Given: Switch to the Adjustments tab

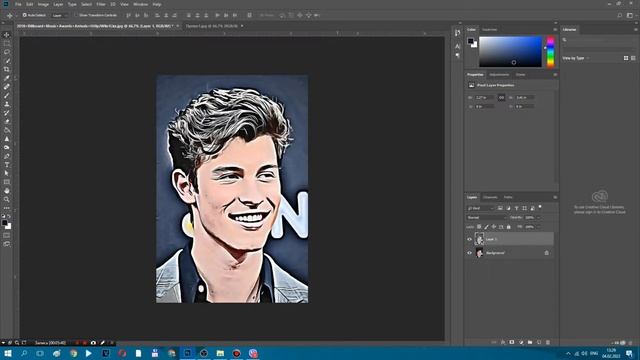Looking at the screenshot, I should 499,75.
